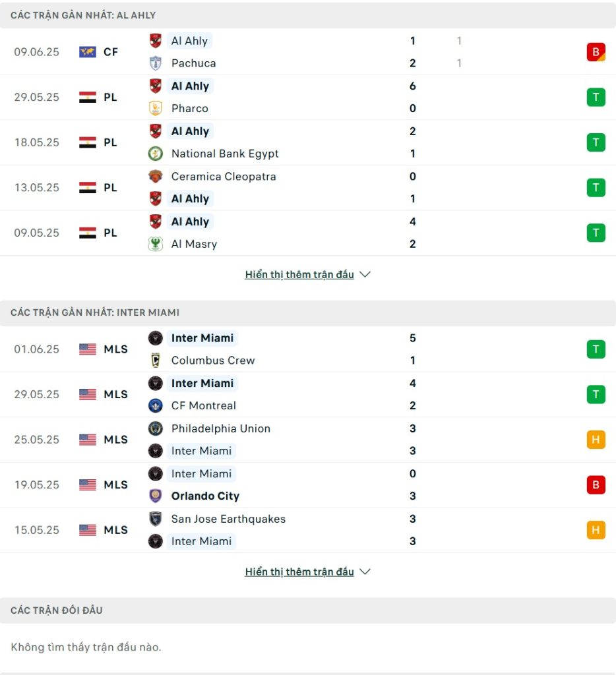Click the Orlando City purple crest
The image size is (616, 675).
156,496
